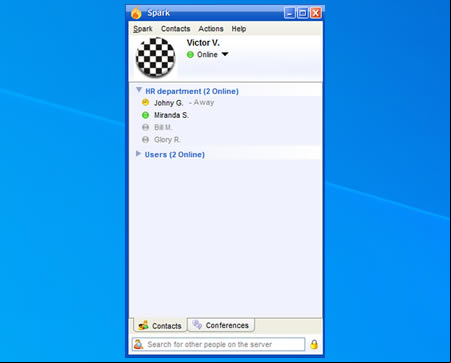Click the person search icon
451x363 pixels.
click(139, 344)
